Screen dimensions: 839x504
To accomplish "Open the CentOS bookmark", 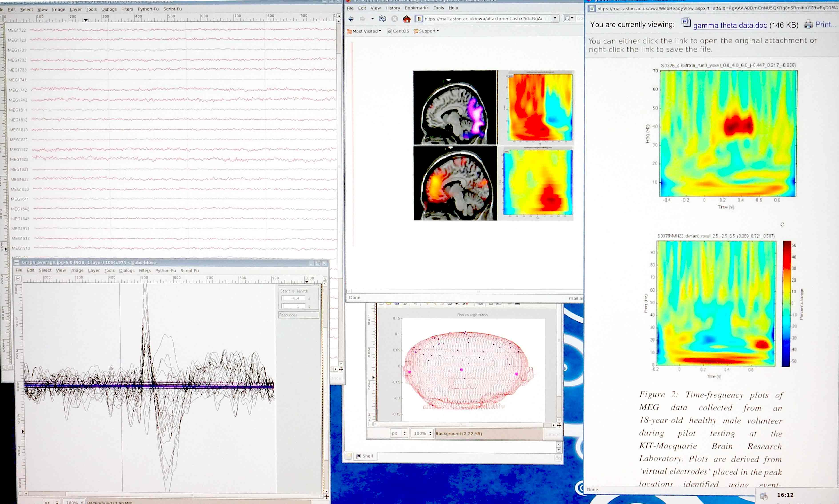I will (x=398, y=31).
